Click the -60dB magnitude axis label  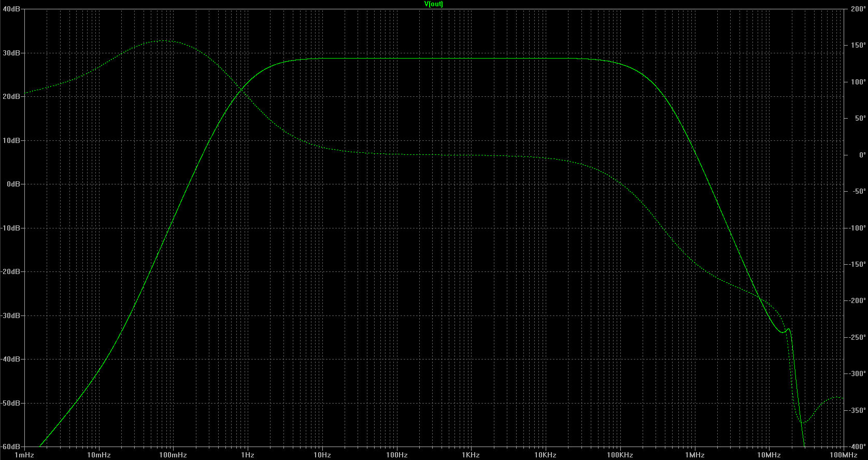(10, 447)
